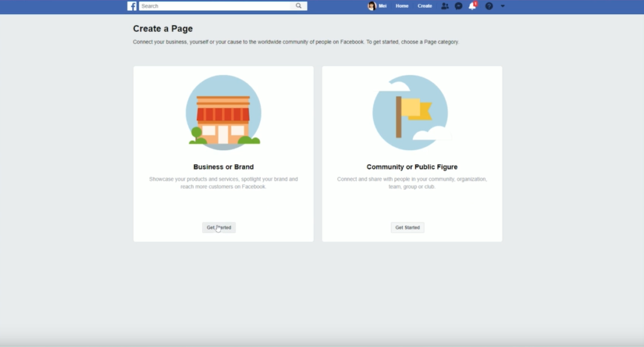Screen dimensions: 644x347
Task: Open the Notifications bell icon
Action: pyautogui.click(x=472, y=6)
